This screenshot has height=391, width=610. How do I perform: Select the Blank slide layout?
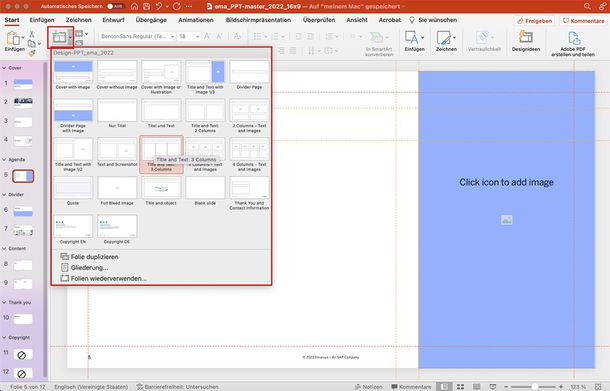(x=205, y=191)
